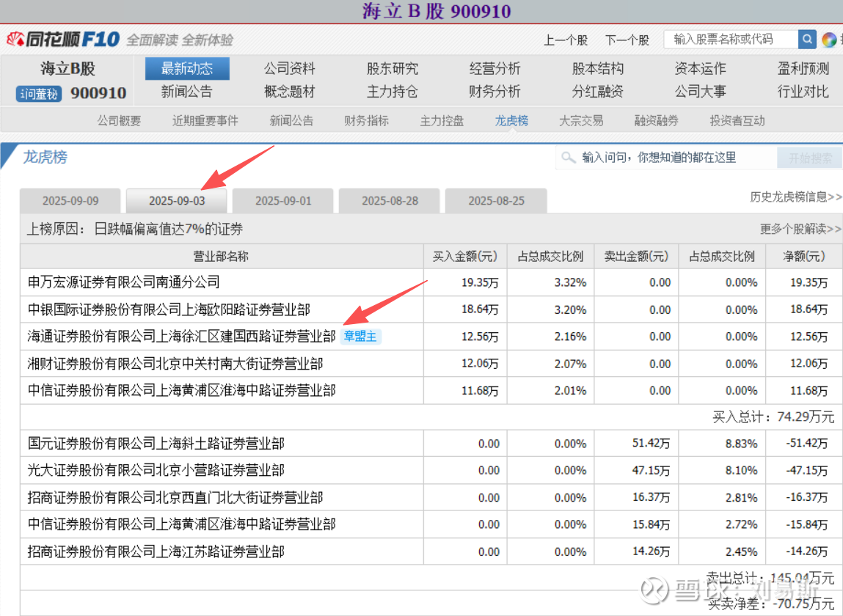Viewport: 843px width, 616px height.
Task: Click the 问董秘 badge
Action: pyautogui.click(x=40, y=94)
